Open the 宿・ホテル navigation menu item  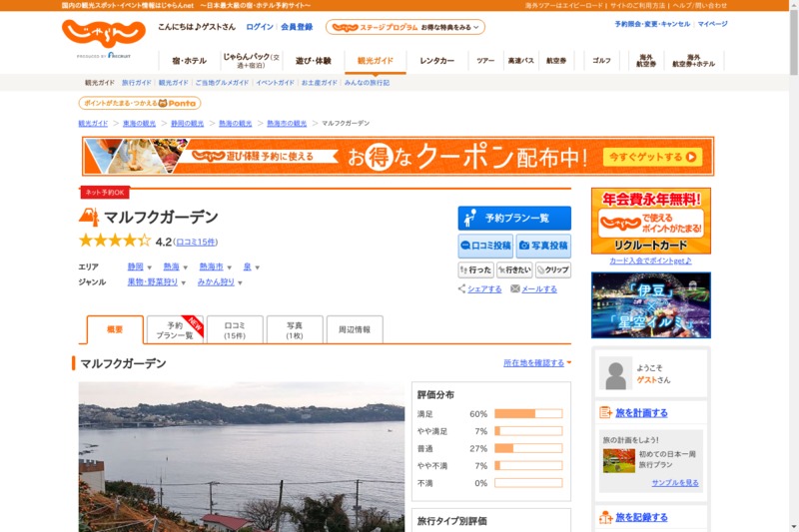pyautogui.click(x=189, y=61)
